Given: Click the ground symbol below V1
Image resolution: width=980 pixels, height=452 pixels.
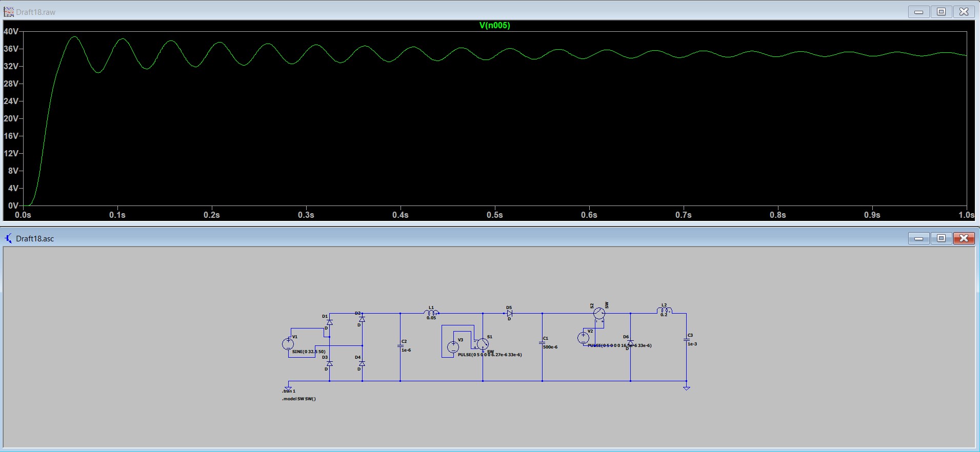Looking at the screenshot, I should (288, 388).
